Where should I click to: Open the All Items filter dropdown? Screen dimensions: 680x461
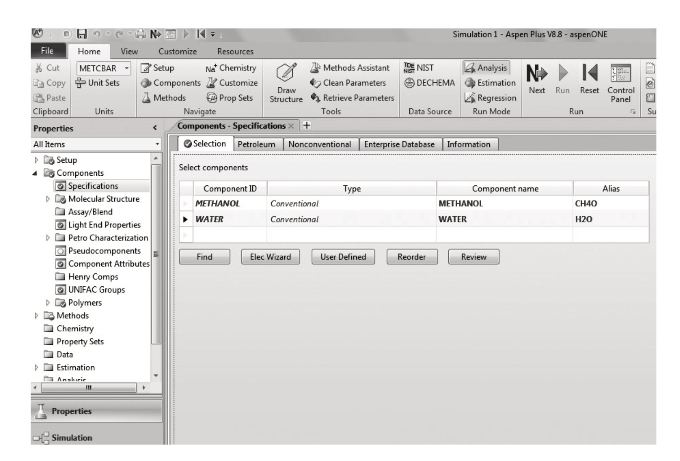coord(157,144)
